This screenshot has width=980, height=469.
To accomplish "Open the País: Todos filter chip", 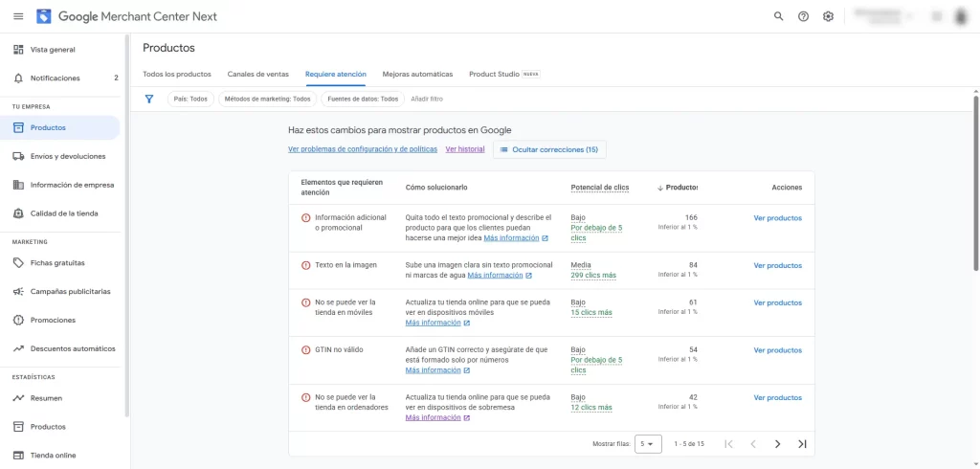I will pos(190,99).
